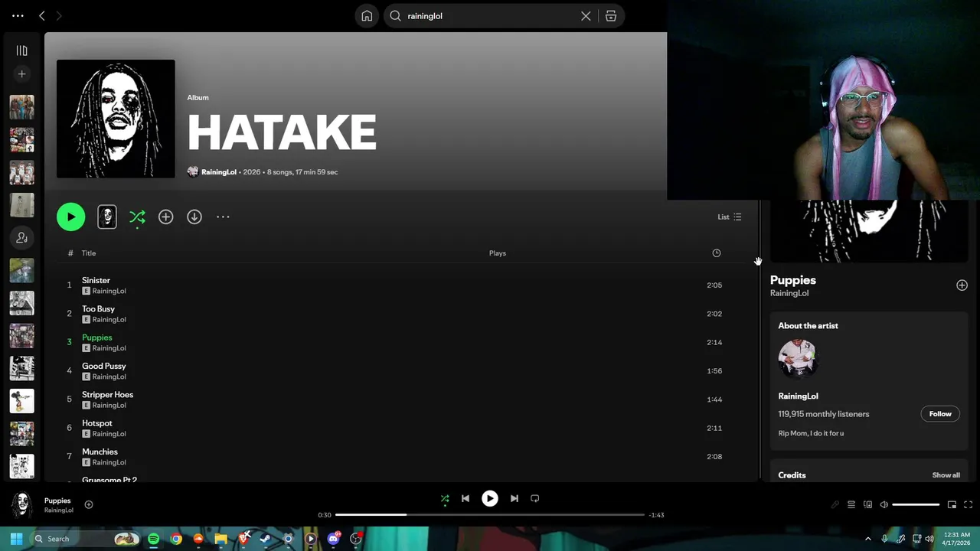Image resolution: width=980 pixels, height=551 pixels.
Task: Click RainingLol name in About the artist card
Action: click(x=798, y=396)
